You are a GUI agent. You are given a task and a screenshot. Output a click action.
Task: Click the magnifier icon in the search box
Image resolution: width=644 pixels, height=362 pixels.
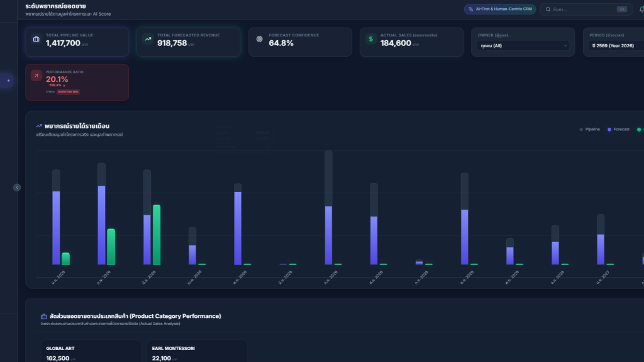pyautogui.click(x=548, y=9)
